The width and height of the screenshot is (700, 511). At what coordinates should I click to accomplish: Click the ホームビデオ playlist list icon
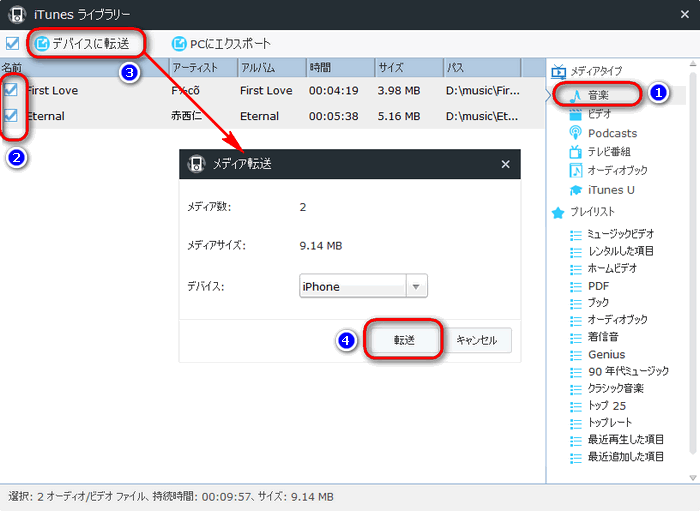(576, 269)
